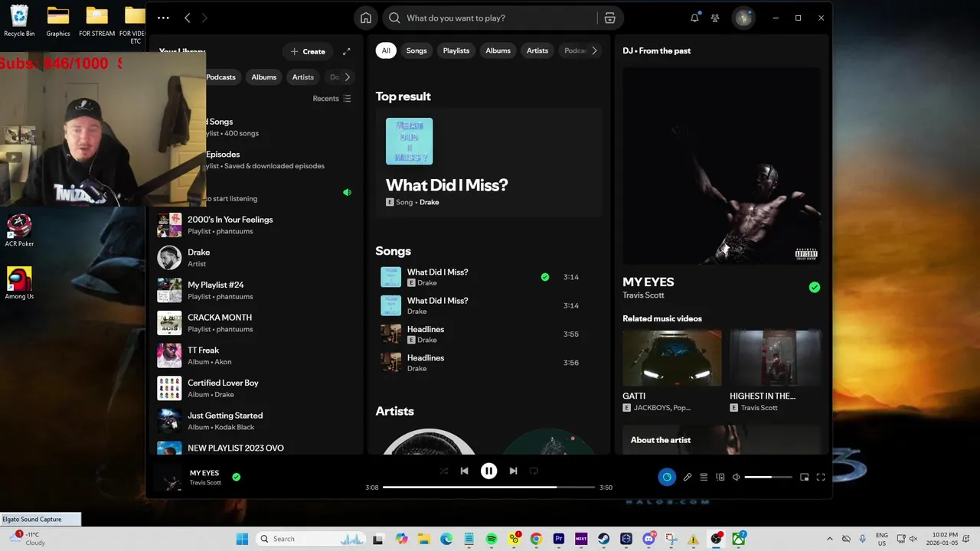Pause the current song

point(488,471)
